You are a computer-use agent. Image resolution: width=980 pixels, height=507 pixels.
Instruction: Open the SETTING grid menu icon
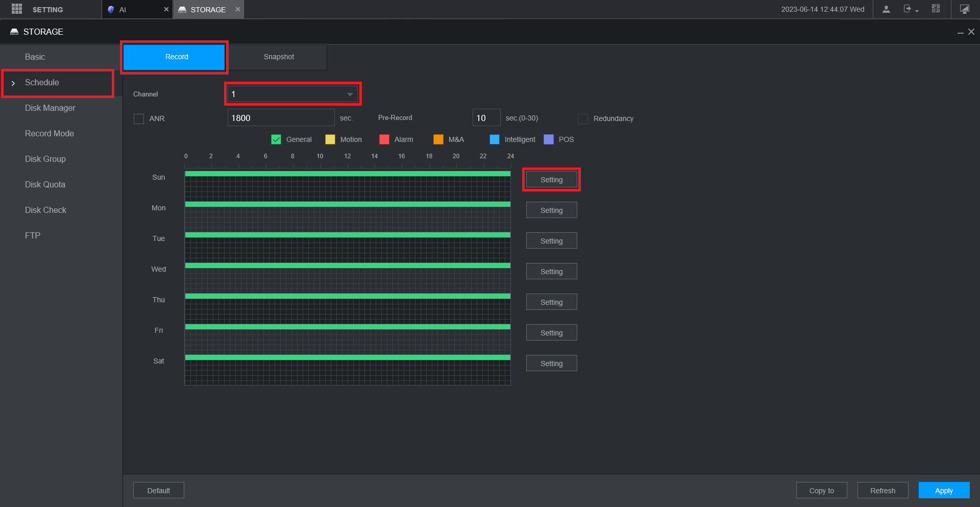17,9
